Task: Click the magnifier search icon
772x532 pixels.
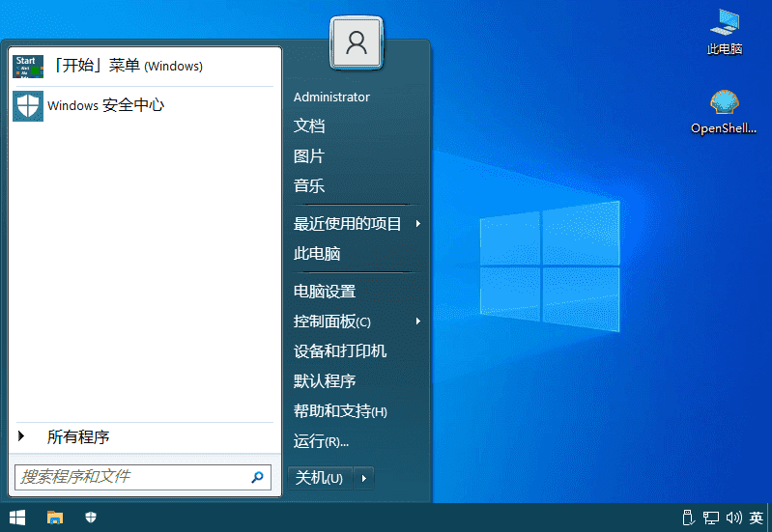Action: point(257,477)
